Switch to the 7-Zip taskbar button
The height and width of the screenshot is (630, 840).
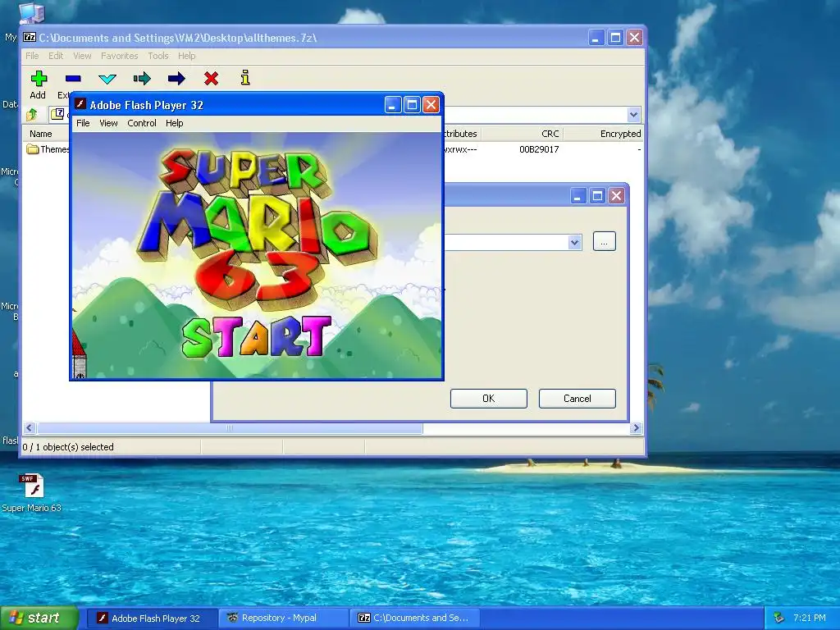(414, 619)
